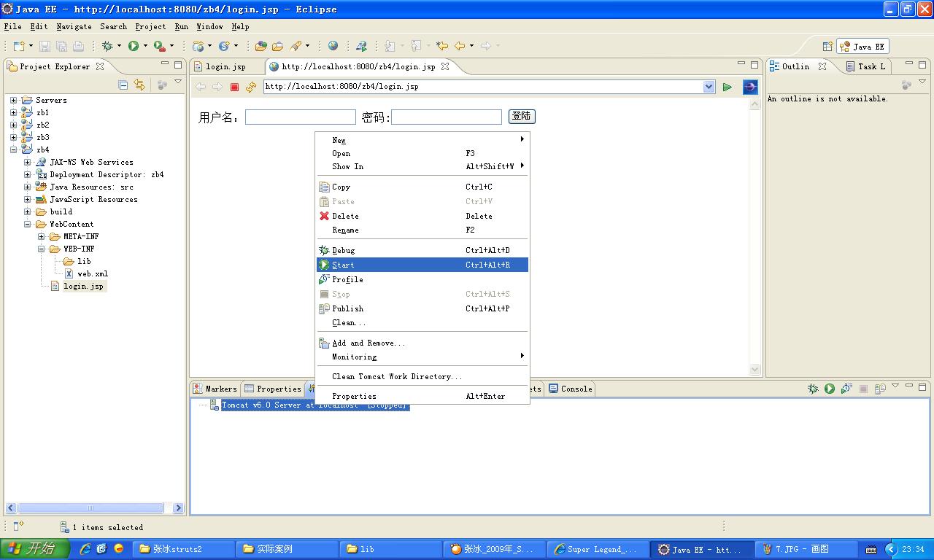Close the Project Explorer view tab
The height and width of the screenshot is (560, 934).
click(x=100, y=66)
